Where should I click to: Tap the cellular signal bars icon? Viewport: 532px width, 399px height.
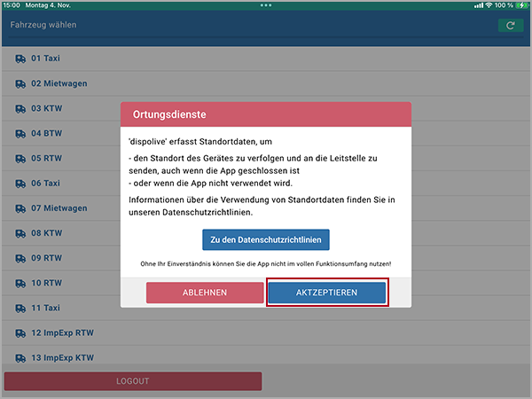coord(479,5)
